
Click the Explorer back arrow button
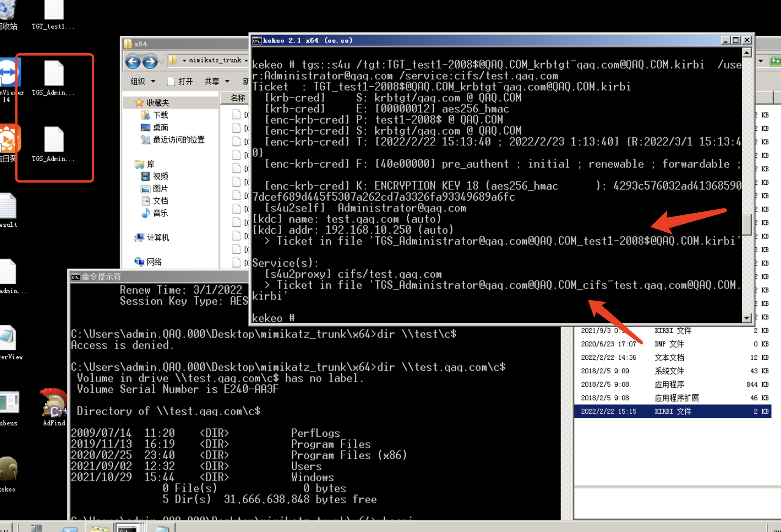[x=133, y=61]
